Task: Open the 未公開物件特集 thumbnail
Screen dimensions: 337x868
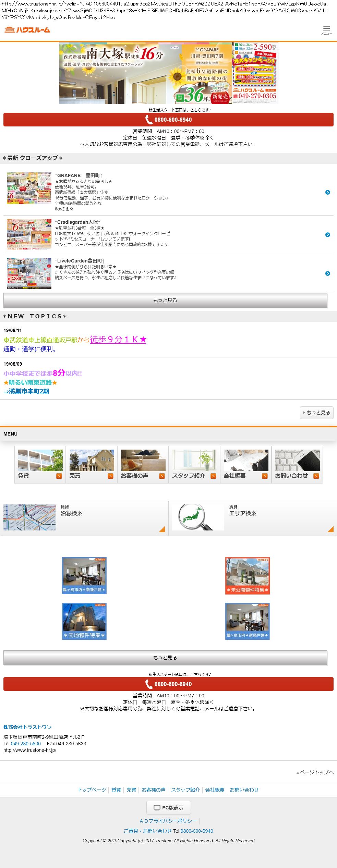Action: point(247,575)
